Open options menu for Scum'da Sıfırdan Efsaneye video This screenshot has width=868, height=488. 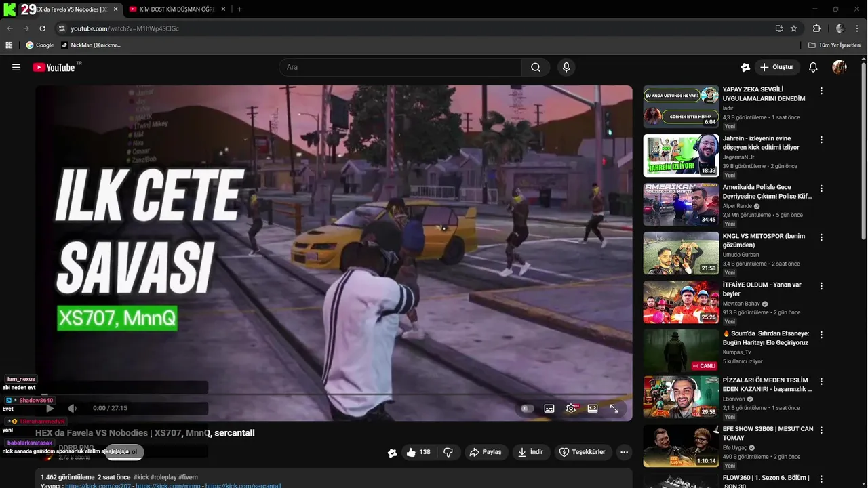(821, 335)
